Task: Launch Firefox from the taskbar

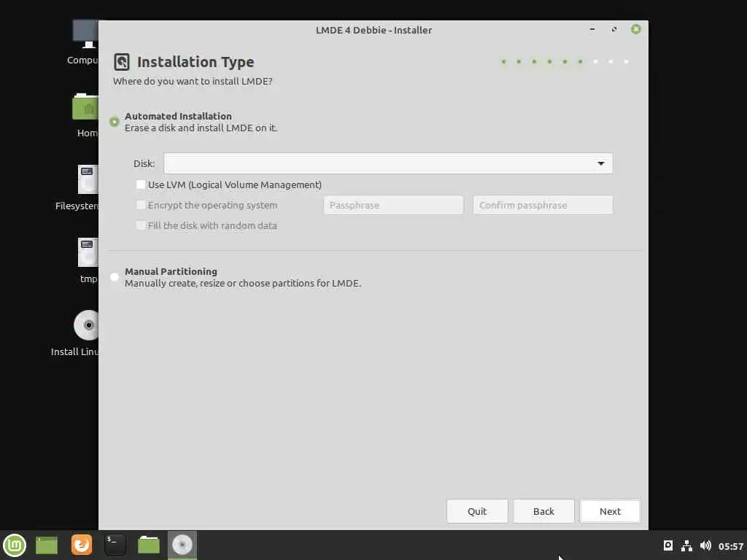Action: tap(82, 545)
